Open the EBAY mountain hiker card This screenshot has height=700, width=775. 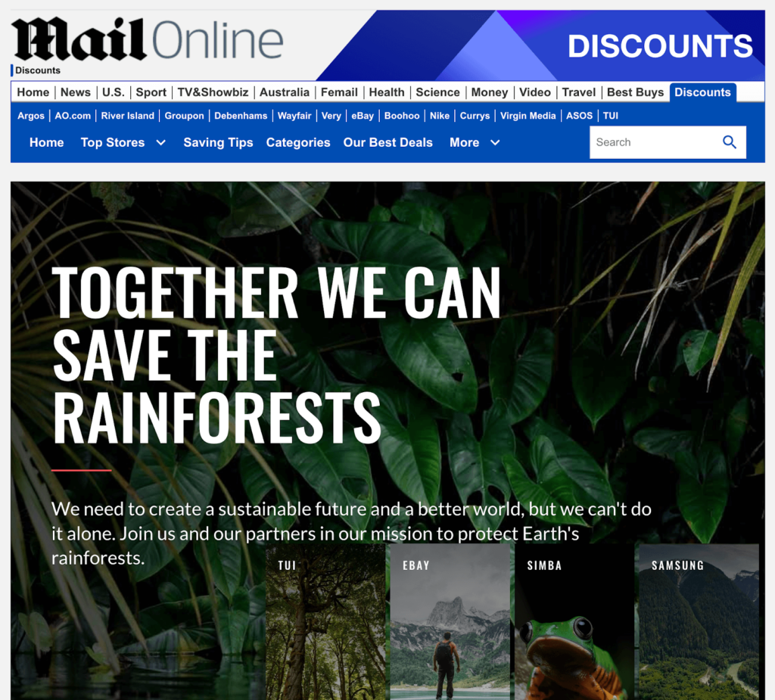(x=450, y=622)
